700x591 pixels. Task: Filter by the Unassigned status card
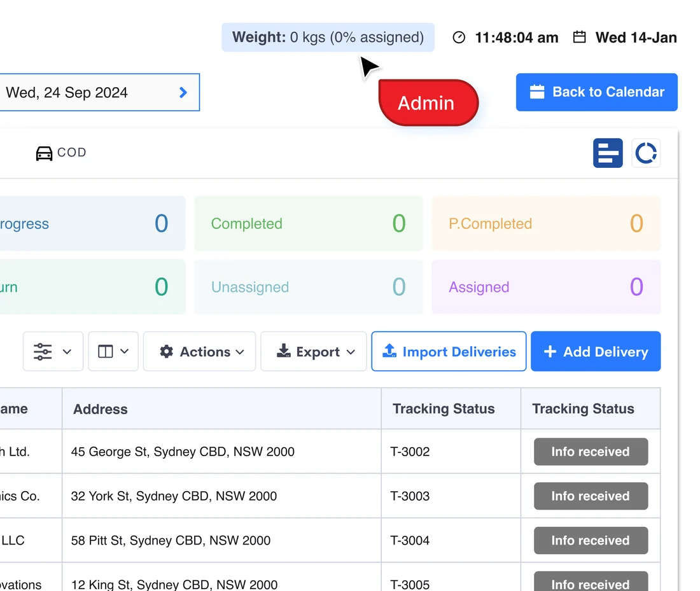coord(309,286)
